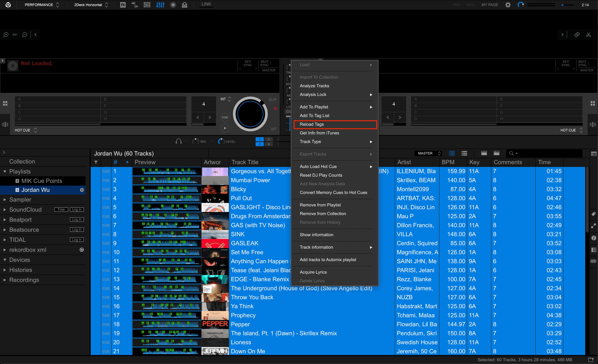The width and height of the screenshot is (598, 364).
Task: Click add icon on Jordan Wu playlist
Action: (x=82, y=190)
